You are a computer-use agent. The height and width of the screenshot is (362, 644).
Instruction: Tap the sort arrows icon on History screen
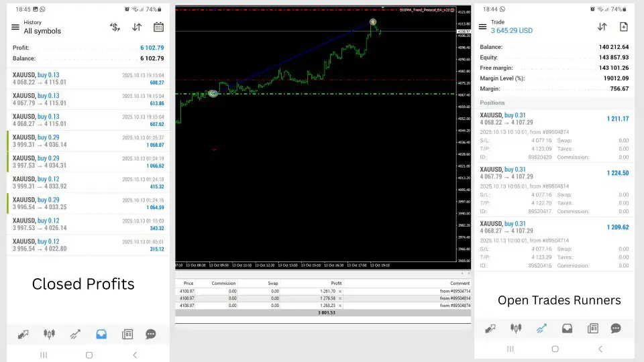[137, 27]
